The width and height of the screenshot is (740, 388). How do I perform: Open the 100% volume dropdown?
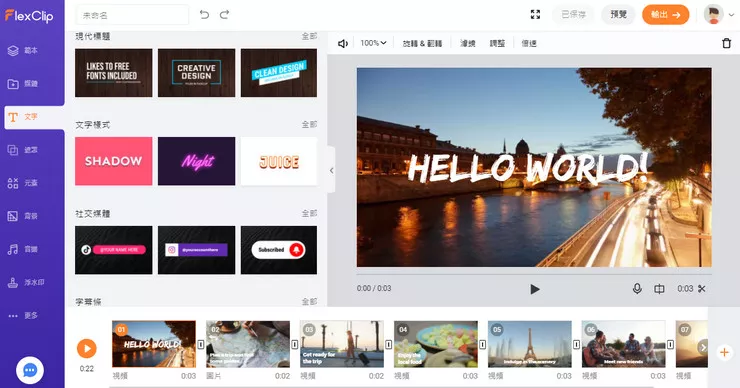pyautogui.click(x=373, y=43)
